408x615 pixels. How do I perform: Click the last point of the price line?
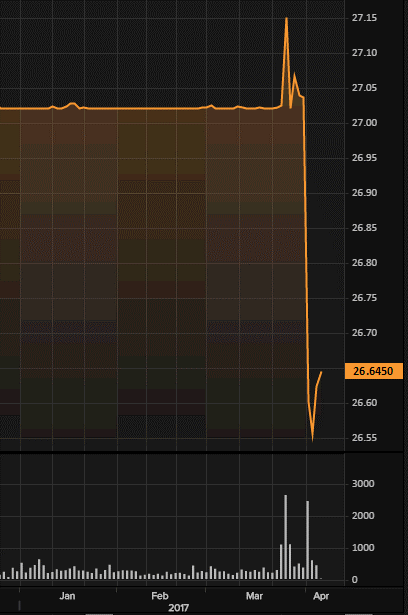(x=321, y=372)
